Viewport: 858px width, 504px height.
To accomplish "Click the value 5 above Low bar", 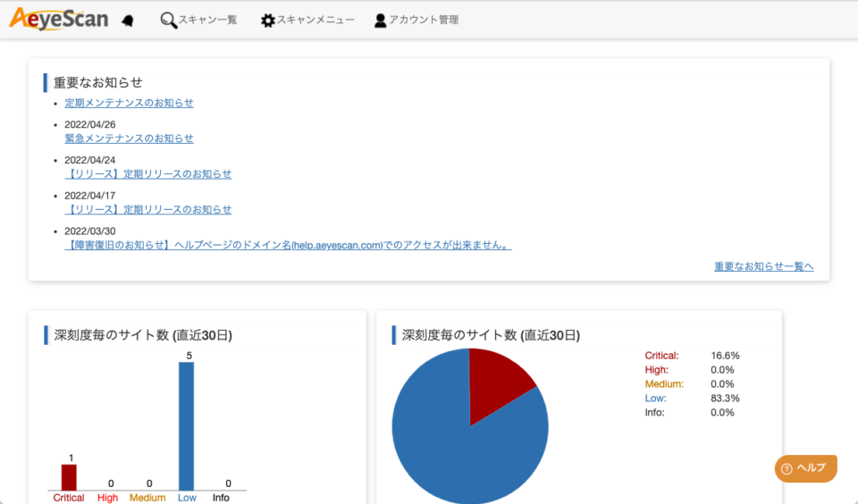I will 189,356.
